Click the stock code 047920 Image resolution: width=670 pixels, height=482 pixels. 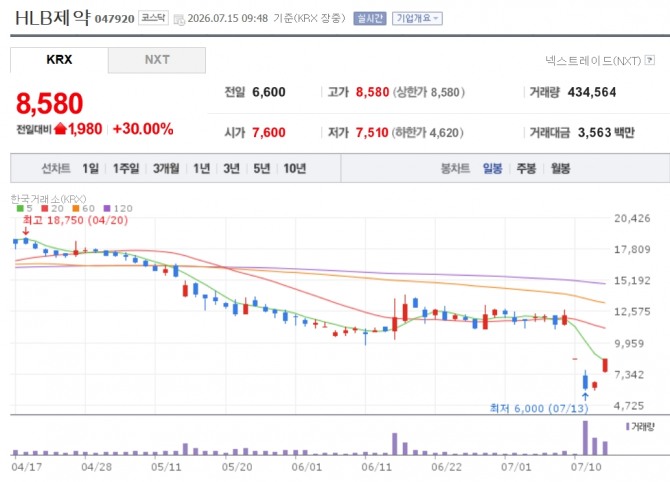pos(115,19)
